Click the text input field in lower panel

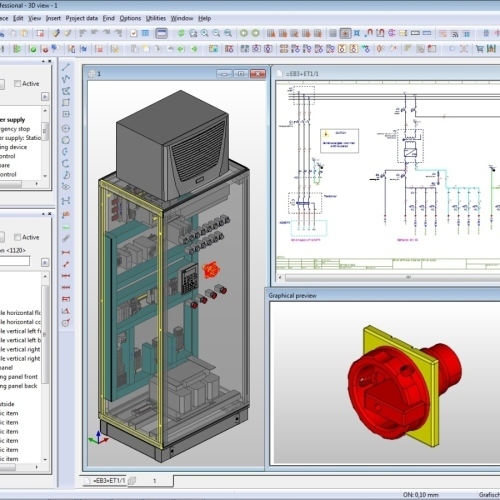15,261
